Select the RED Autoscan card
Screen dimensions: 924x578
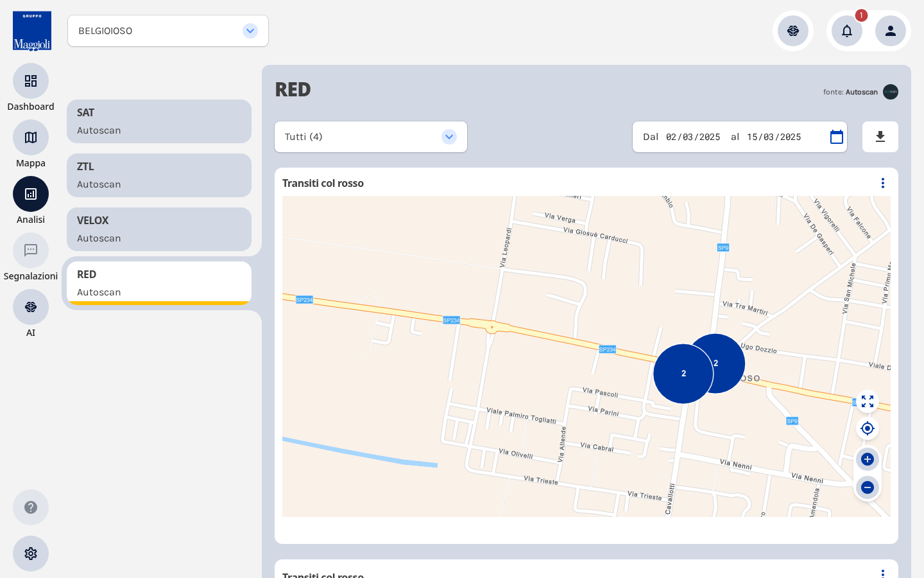tap(159, 283)
